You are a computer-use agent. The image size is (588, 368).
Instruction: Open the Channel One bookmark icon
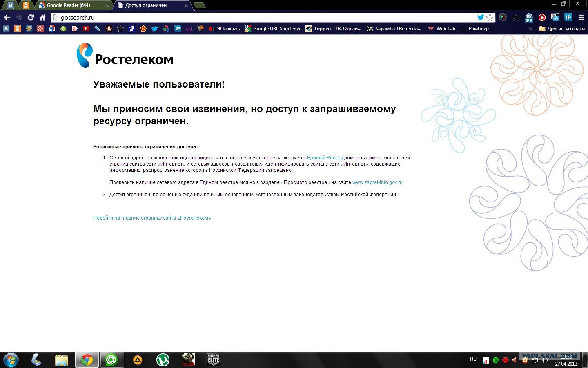point(132,29)
